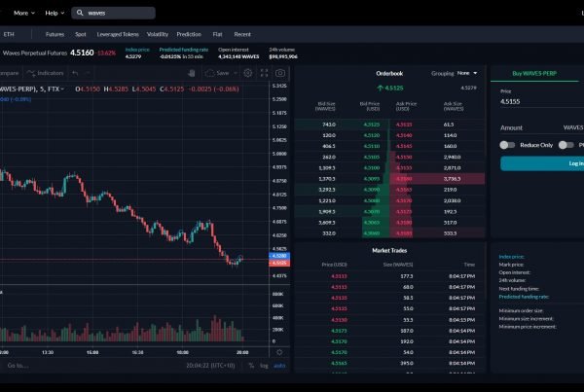Viewport: 584px width, 392px height.
Task: Open the Volatility tab
Action: tap(158, 34)
